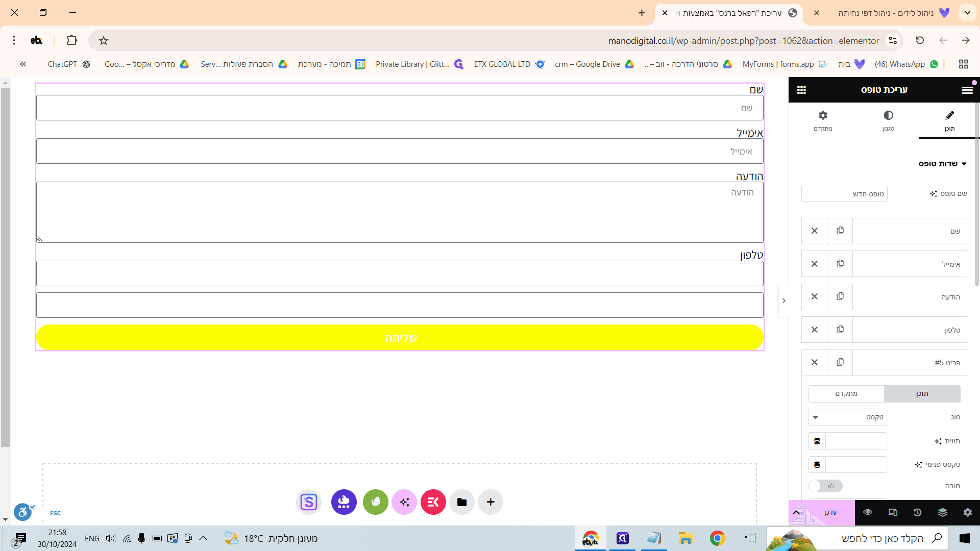The image size is (980, 551).
Task: Expand save options arrow next to עדכן
Action: pyautogui.click(x=796, y=513)
